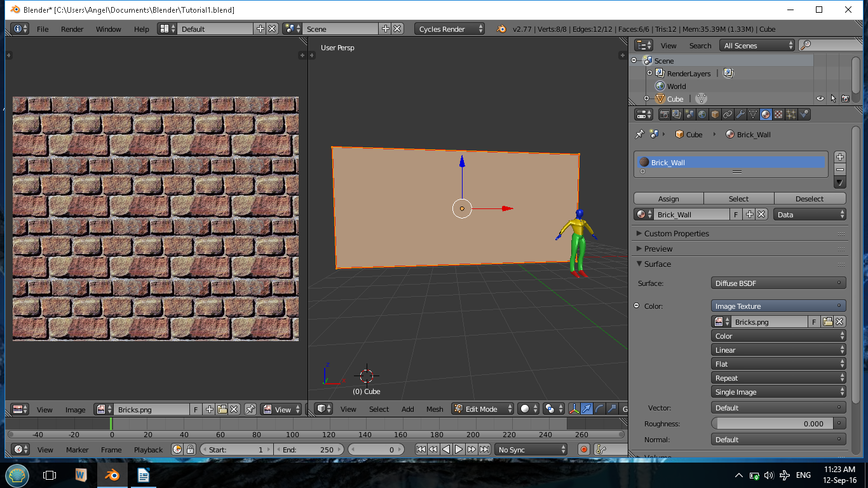Play the animation in reverse
This screenshot has height=488, width=868.
coord(446,449)
